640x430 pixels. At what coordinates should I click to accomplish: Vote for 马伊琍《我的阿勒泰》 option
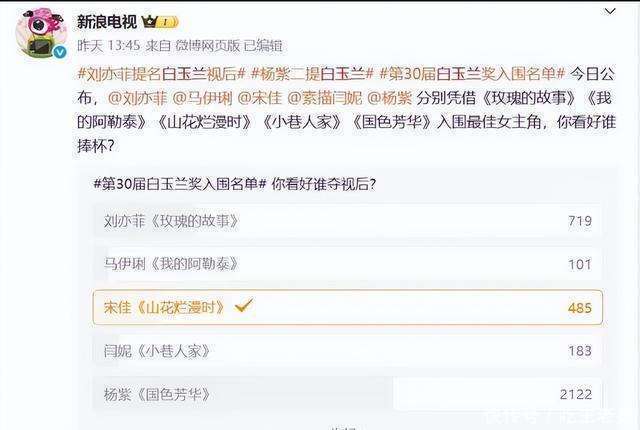(x=348, y=264)
